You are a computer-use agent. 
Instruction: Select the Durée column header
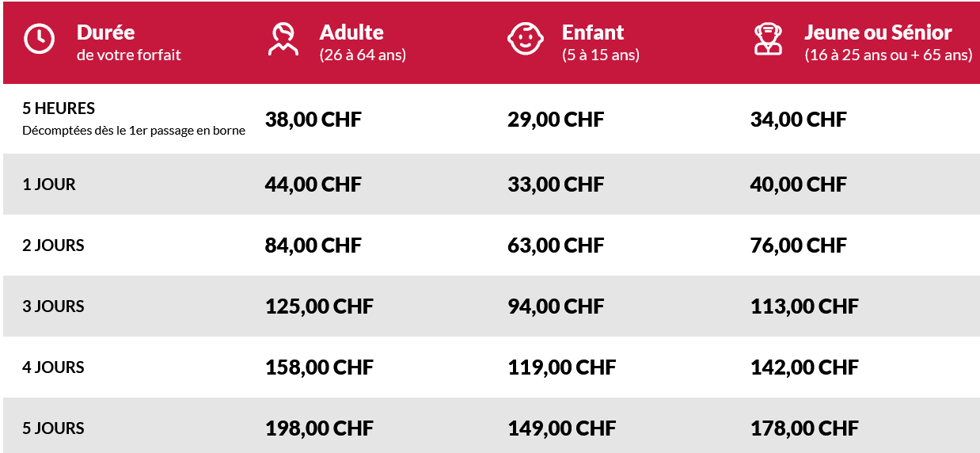tap(105, 33)
